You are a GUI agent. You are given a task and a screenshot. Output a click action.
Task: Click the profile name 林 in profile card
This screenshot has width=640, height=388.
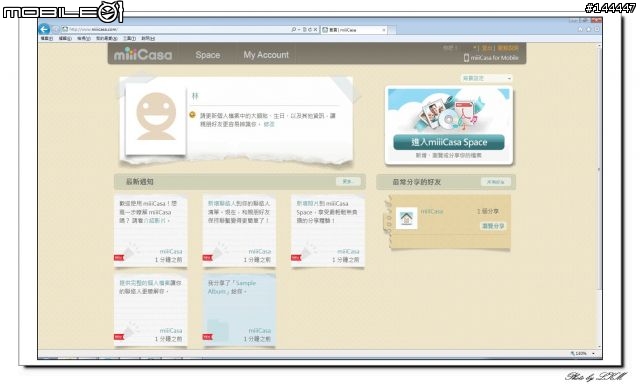coord(195,96)
